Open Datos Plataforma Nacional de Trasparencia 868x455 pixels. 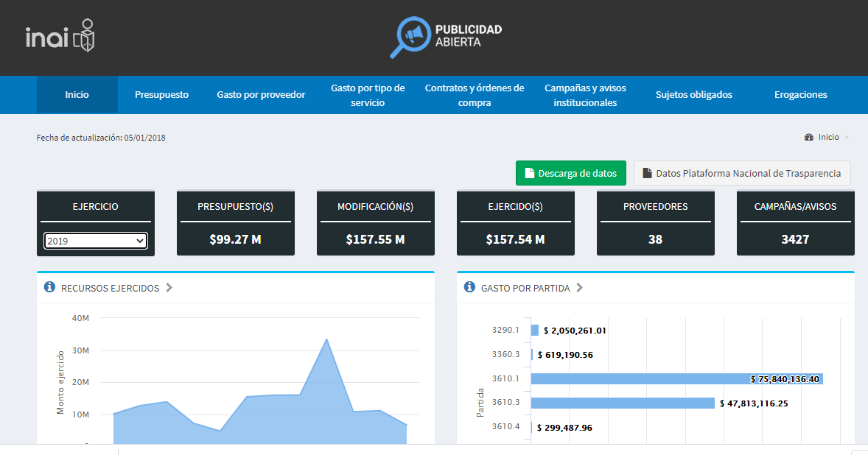[x=741, y=172]
